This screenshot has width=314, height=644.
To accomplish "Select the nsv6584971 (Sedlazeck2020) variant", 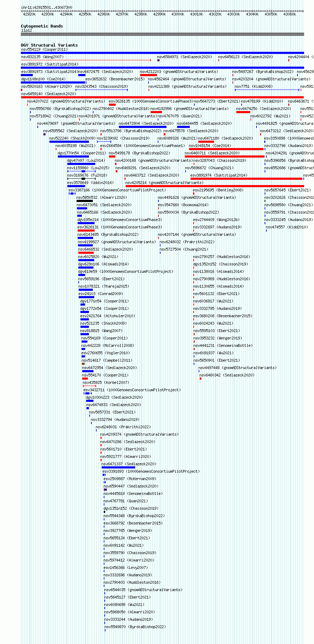I will coord(185,57).
